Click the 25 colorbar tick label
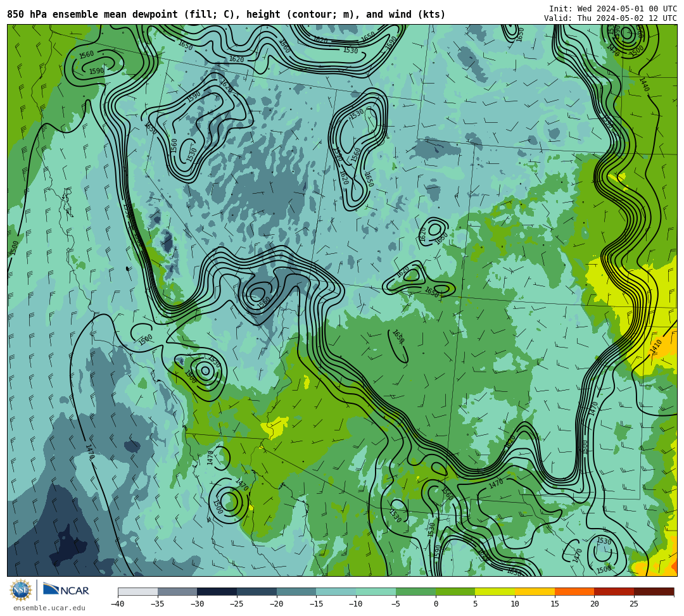Viewport: 684px width, 616px height. [x=634, y=604]
